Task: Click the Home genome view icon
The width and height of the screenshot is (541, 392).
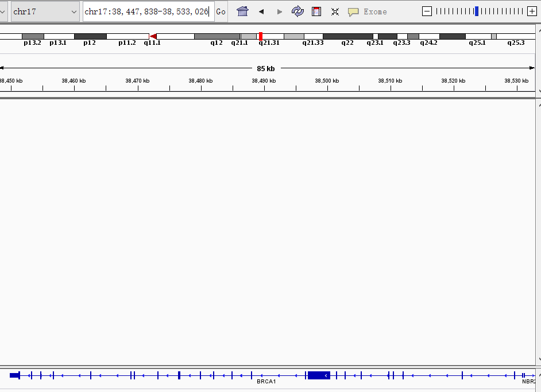Action: (242, 11)
